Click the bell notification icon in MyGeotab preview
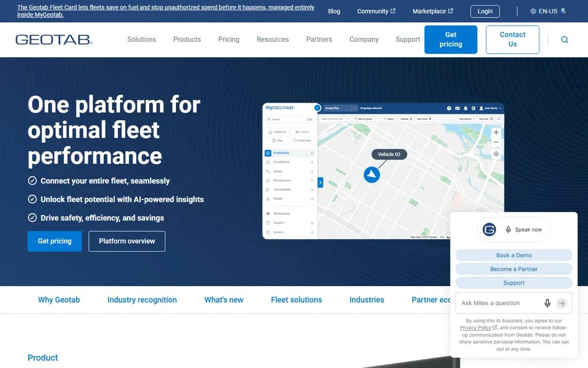588x368 pixels. pos(466,108)
